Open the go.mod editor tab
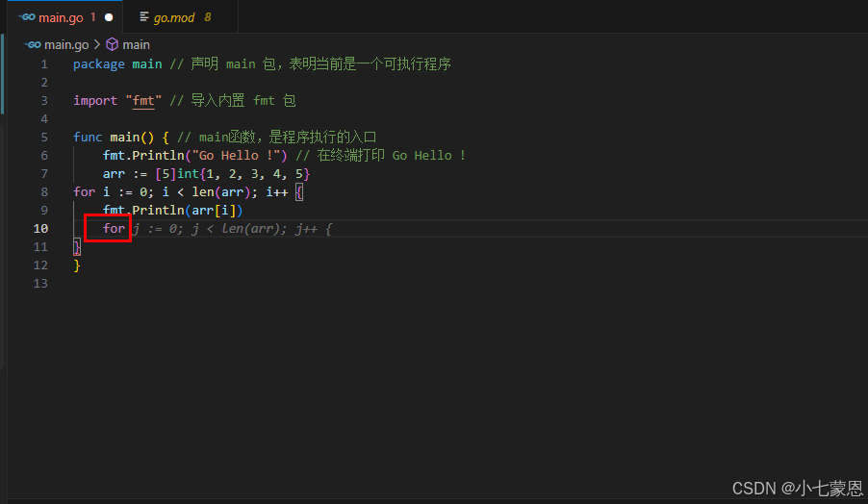 (181, 17)
